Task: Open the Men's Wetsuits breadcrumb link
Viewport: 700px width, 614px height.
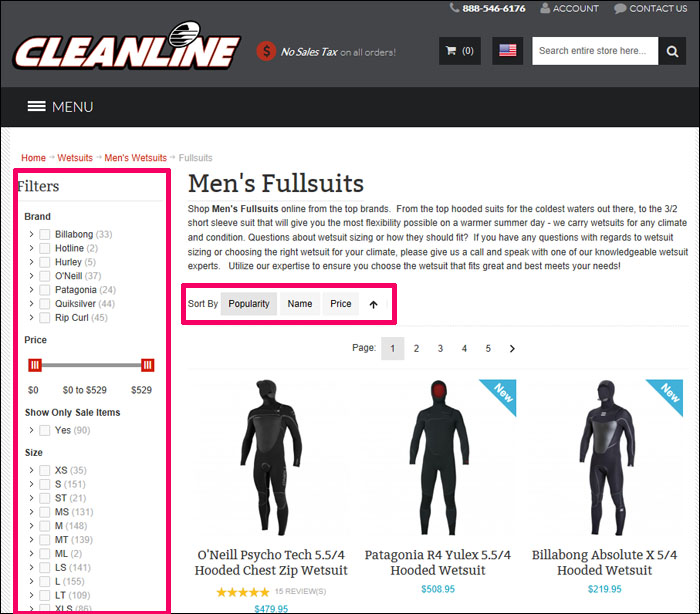Action: point(135,158)
